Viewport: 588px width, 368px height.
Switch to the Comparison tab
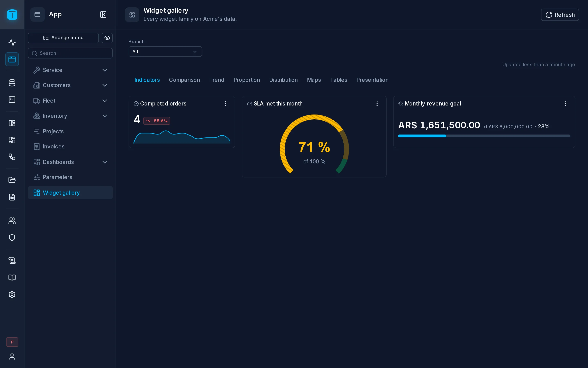coord(184,80)
